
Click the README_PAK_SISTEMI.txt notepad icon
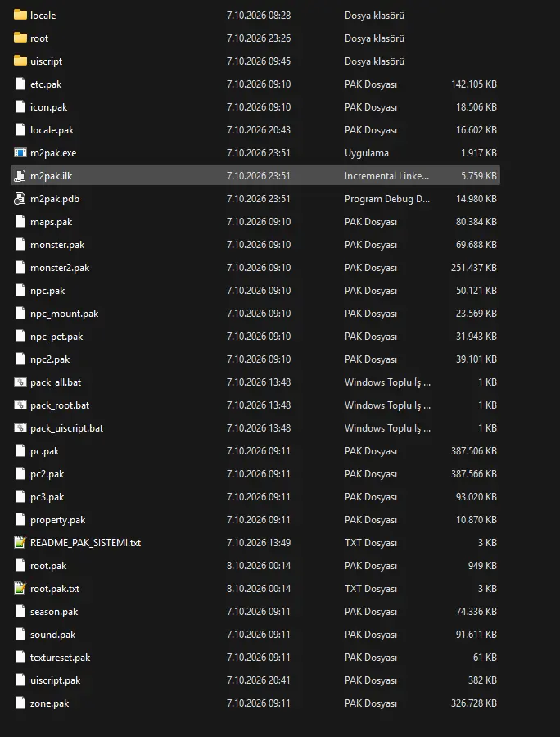coord(20,542)
